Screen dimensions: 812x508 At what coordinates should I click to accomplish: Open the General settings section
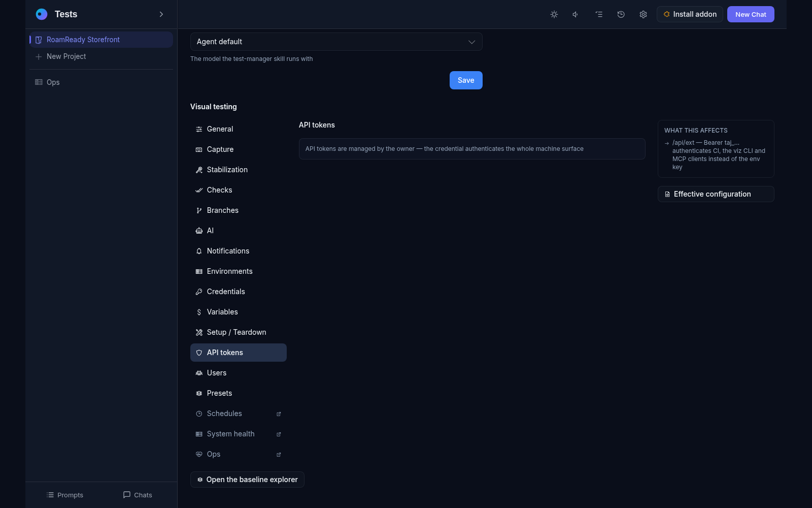pyautogui.click(x=239, y=129)
